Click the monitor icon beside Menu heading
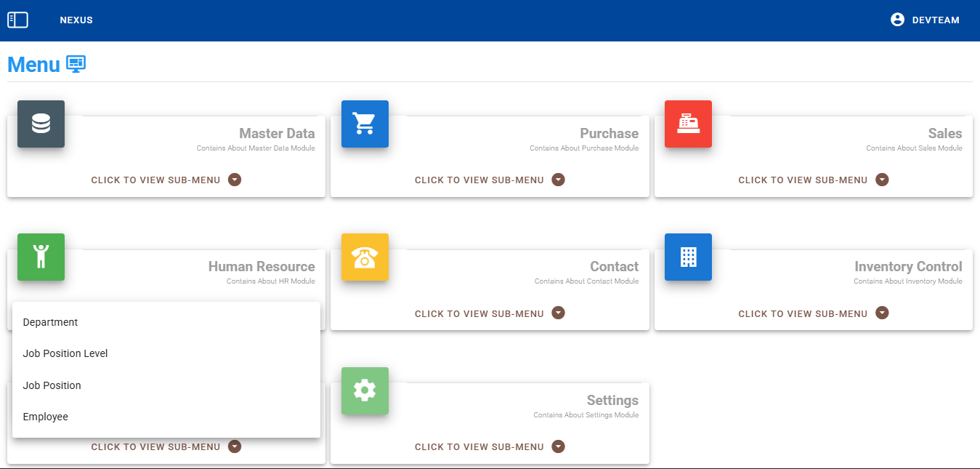Screen dimensions: 980x469 (x=76, y=64)
